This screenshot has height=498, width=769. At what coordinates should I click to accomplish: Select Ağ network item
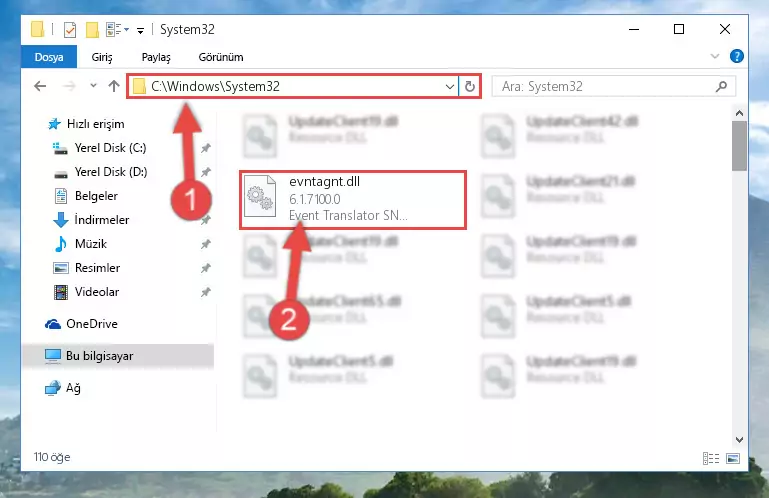(73, 388)
